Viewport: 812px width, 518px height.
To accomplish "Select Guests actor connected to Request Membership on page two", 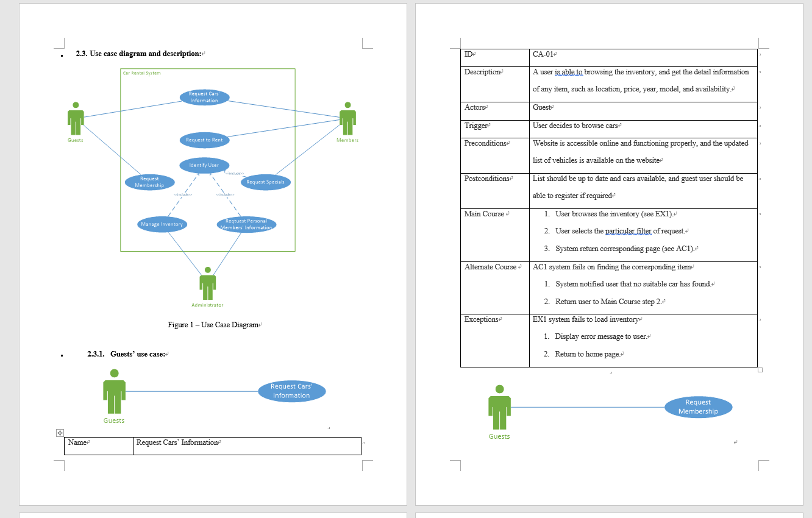I will click(x=499, y=408).
